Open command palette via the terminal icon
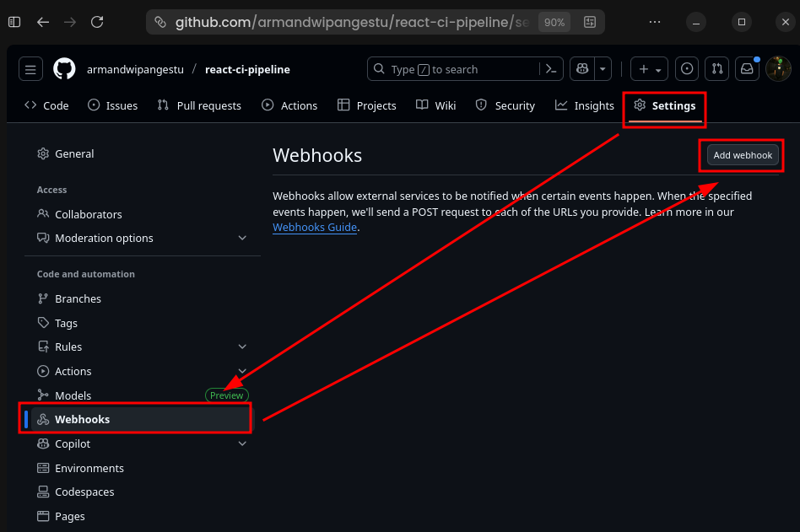Viewport: 800px width, 532px height. (549, 68)
